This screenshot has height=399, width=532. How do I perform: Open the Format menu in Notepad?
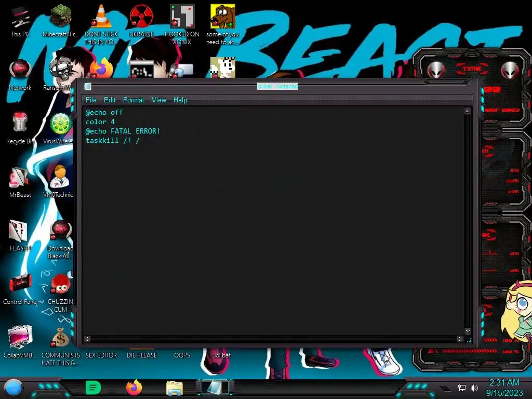point(134,100)
